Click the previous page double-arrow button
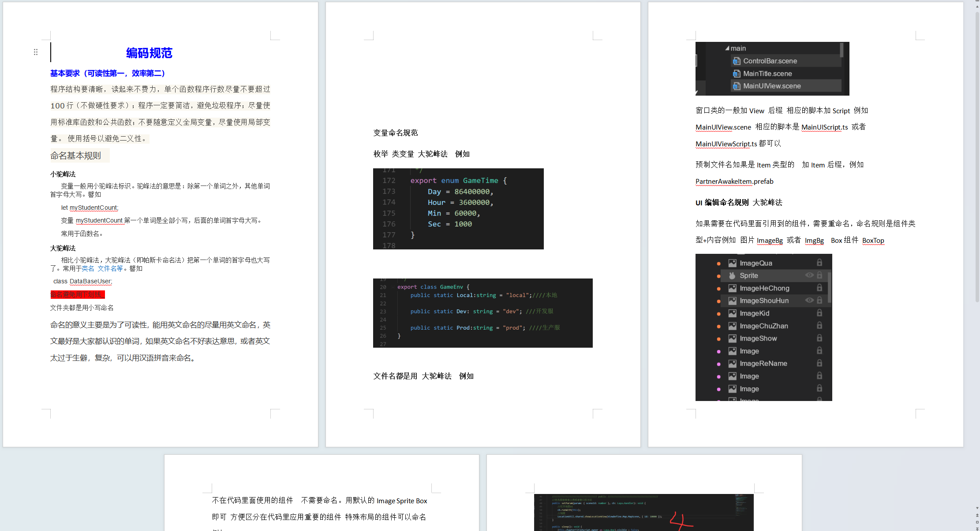 (x=977, y=515)
